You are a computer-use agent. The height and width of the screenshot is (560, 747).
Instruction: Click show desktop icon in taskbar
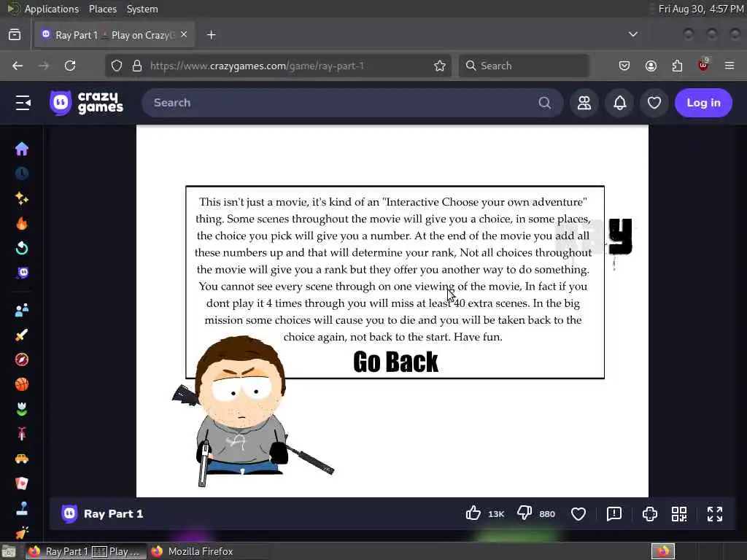(9, 552)
